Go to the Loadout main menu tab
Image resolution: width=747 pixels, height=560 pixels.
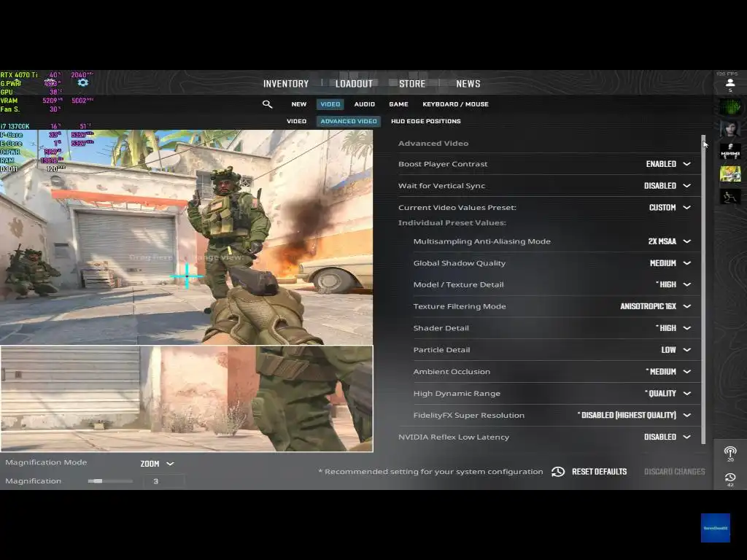pyautogui.click(x=354, y=84)
